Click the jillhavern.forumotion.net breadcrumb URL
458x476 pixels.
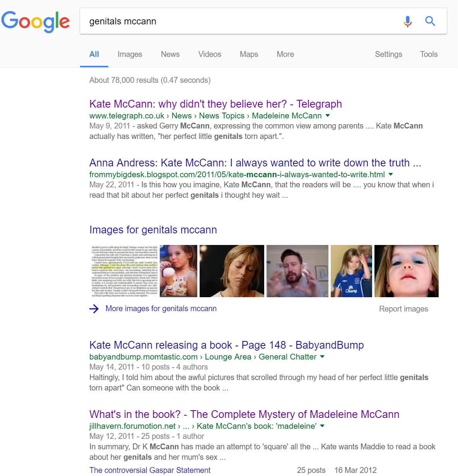(203, 426)
